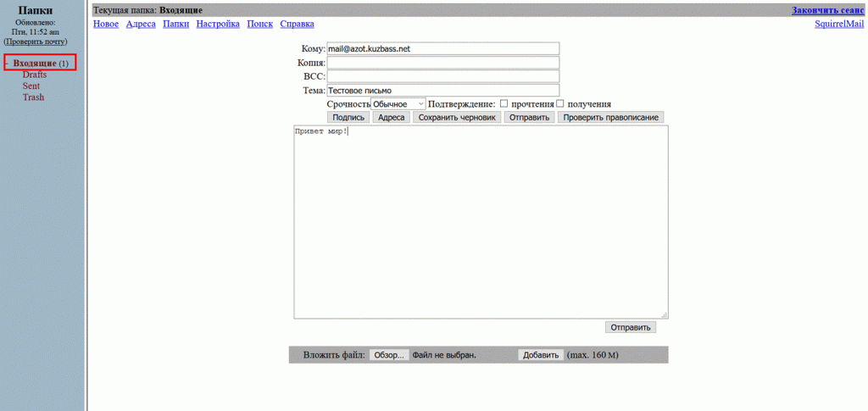Click the 'Папки' heading

[36, 10]
